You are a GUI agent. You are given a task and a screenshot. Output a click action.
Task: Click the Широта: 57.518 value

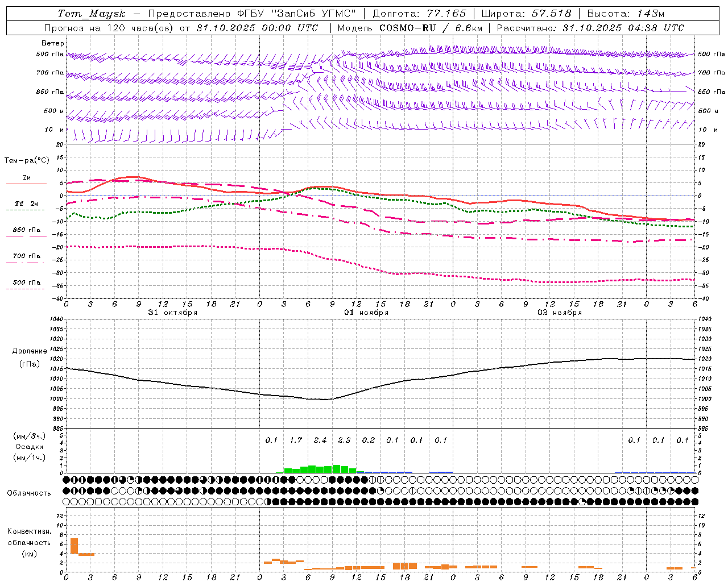tap(526, 14)
